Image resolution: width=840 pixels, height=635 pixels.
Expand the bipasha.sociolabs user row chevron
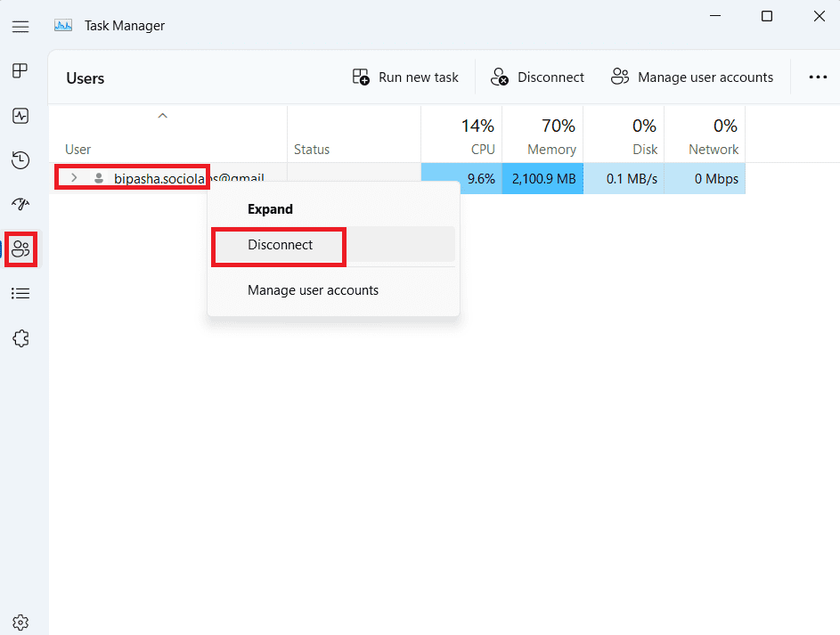pyautogui.click(x=75, y=178)
